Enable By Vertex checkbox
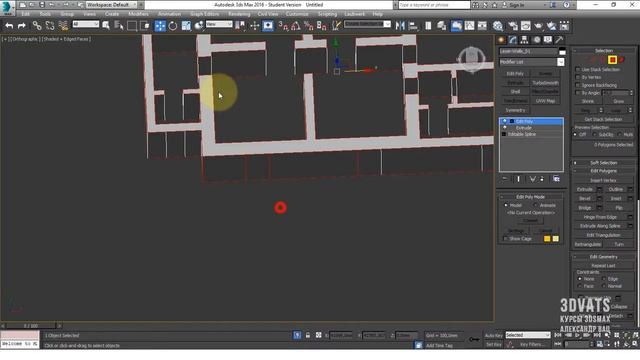The height and width of the screenshot is (360, 640). [x=578, y=77]
